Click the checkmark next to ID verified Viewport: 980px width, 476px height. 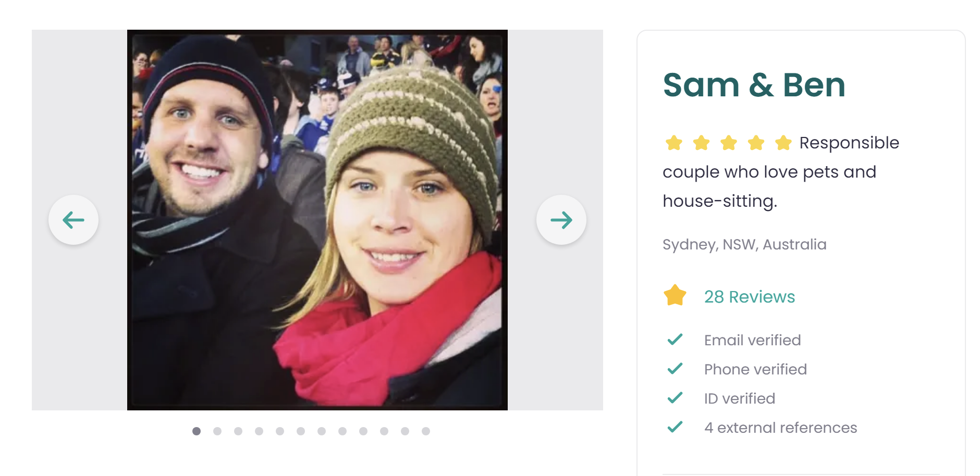(x=675, y=398)
